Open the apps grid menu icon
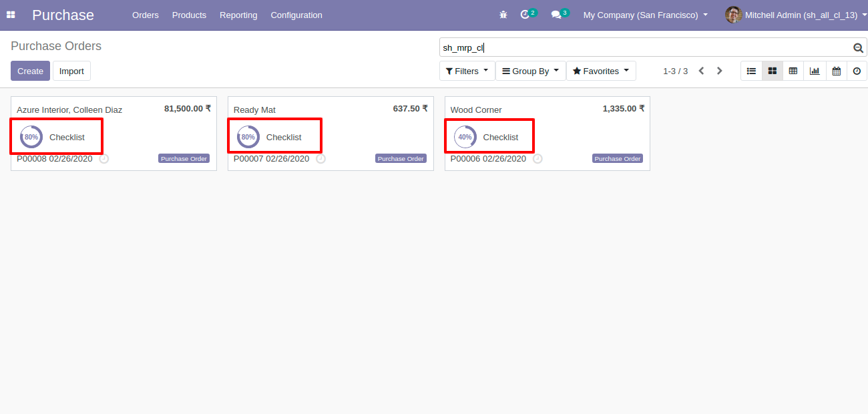Viewport: 868px width, 414px height. [11, 15]
